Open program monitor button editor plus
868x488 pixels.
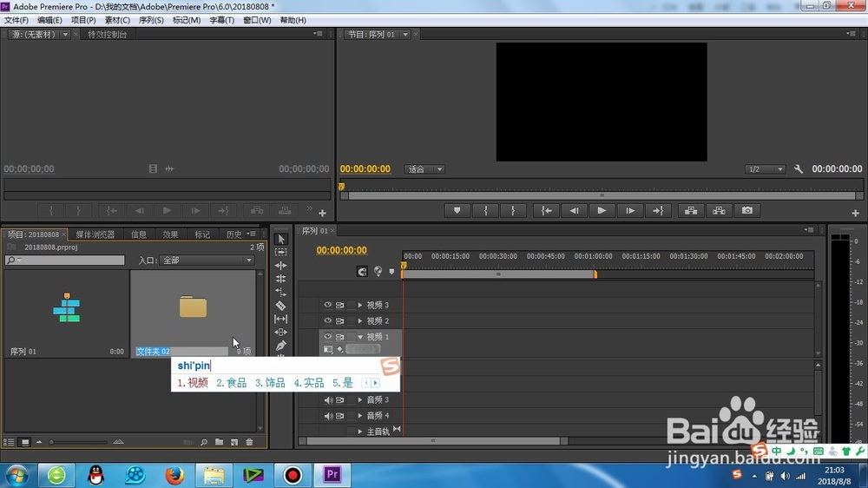point(855,214)
